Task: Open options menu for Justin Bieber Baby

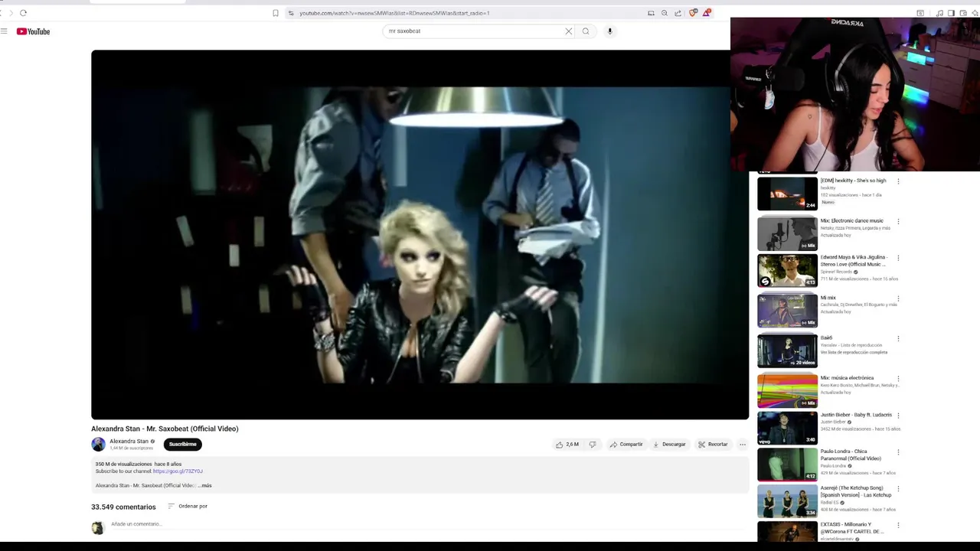Action: (898, 416)
